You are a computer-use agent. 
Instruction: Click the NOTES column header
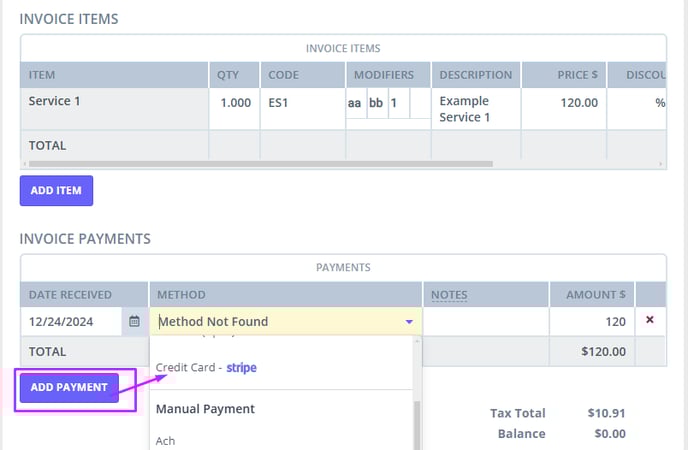click(x=449, y=295)
